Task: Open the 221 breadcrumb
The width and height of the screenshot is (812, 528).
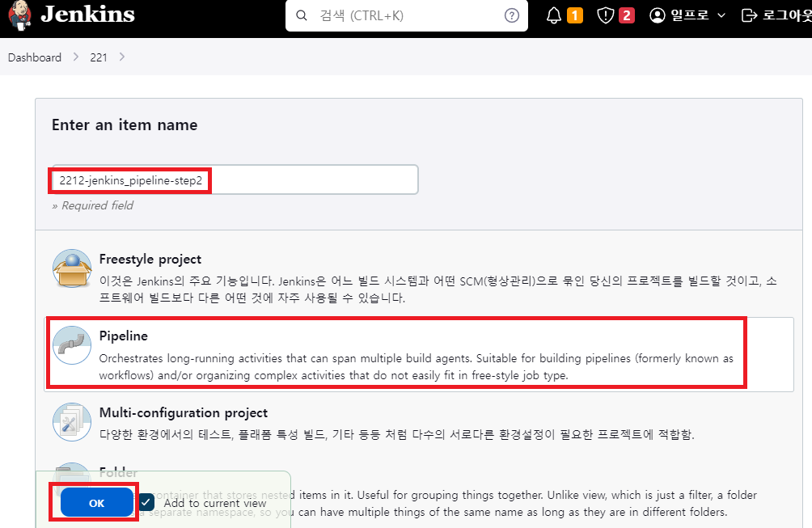Action: 99,57
